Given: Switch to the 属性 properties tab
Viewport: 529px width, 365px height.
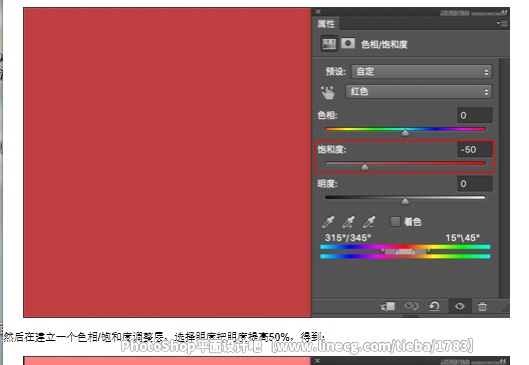Looking at the screenshot, I should (x=326, y=24).
